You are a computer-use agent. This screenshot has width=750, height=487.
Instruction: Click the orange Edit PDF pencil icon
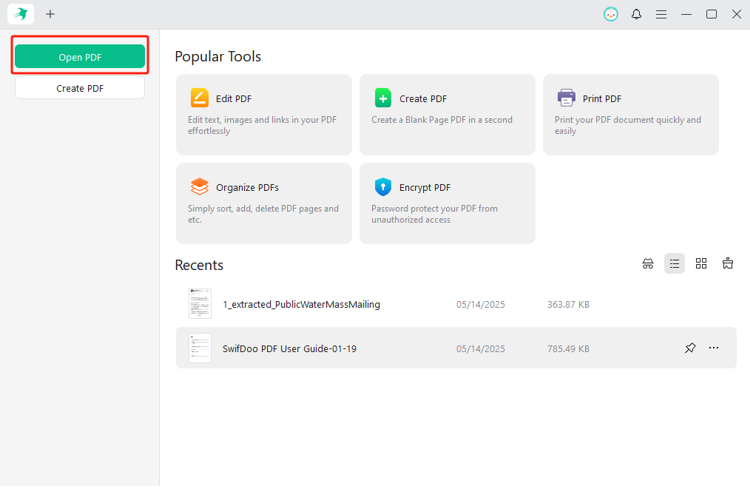(199, 98)
